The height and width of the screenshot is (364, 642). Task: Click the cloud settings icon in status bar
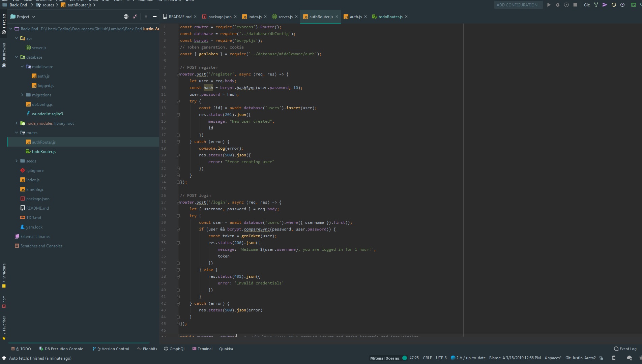tap(629, 358)
